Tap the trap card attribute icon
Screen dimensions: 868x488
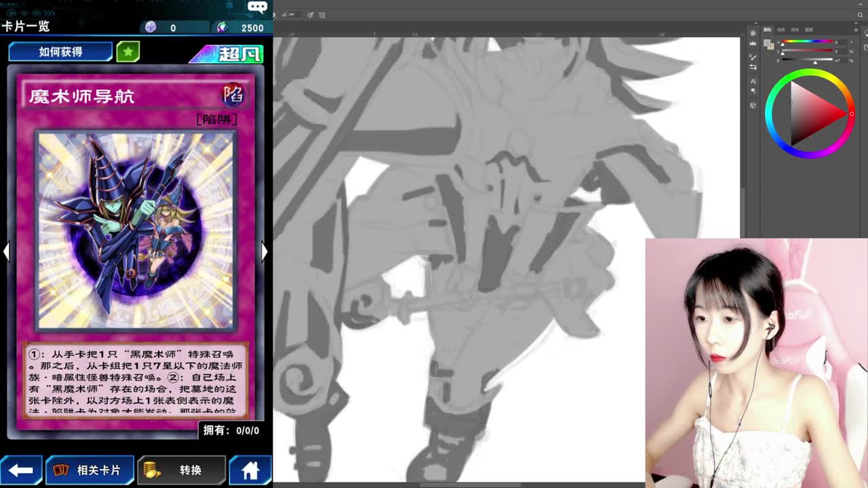pyautogui.click(x=233, y=95)
